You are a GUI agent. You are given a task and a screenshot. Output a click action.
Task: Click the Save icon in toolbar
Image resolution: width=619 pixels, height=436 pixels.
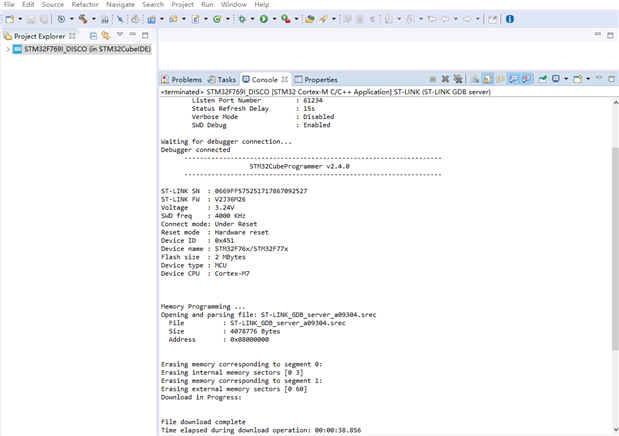pyautogui.click(x=31, y=19)
